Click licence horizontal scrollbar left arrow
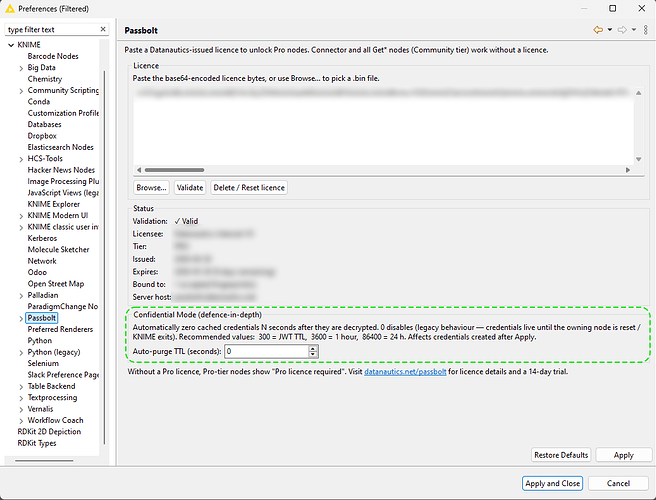656x500 pixels. pos(139,170)
